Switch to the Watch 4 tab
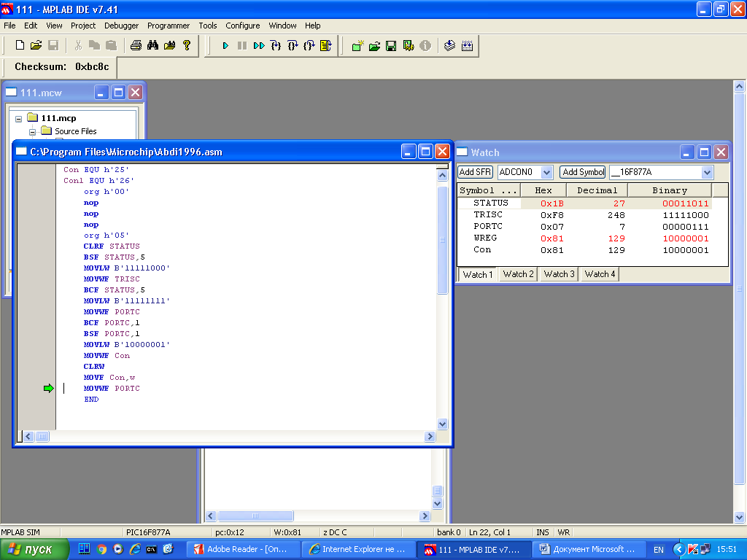This screenshot has width=747, height=560. (x=600, y=274)
